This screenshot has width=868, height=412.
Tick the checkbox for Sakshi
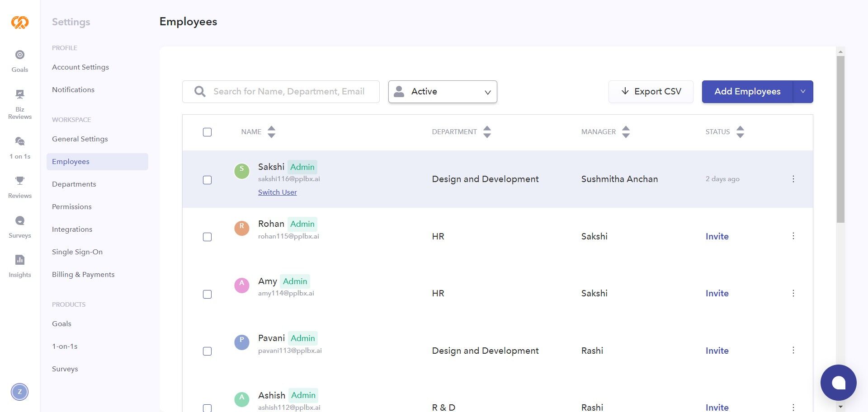click(207, 180)
